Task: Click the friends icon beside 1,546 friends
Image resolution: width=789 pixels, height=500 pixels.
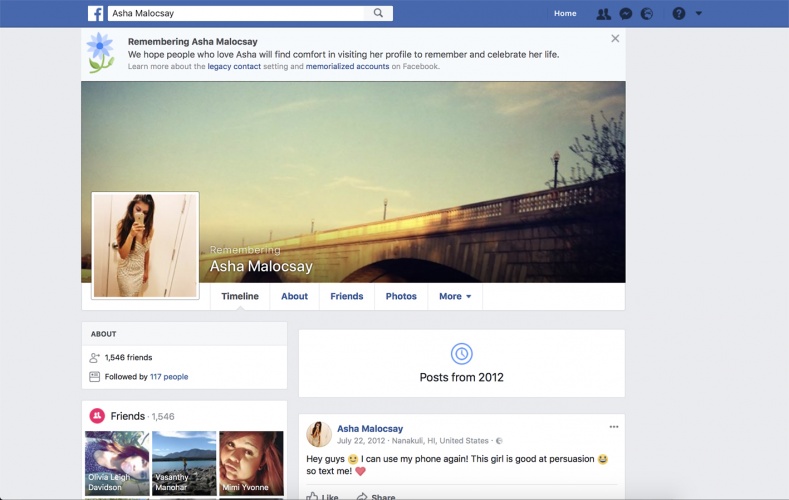Action: 94,358
